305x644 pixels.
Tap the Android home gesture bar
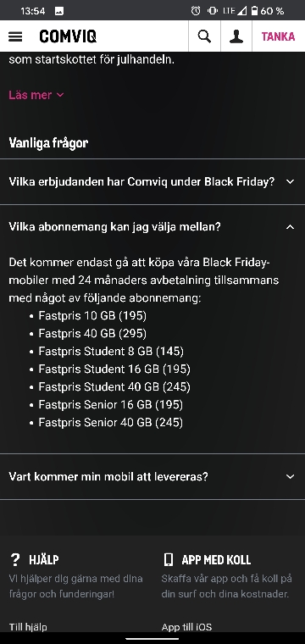[x=152, y=639]
